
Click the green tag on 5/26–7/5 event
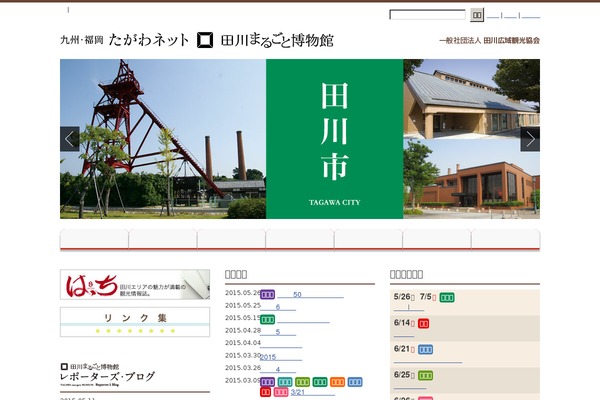coord(447,297)
